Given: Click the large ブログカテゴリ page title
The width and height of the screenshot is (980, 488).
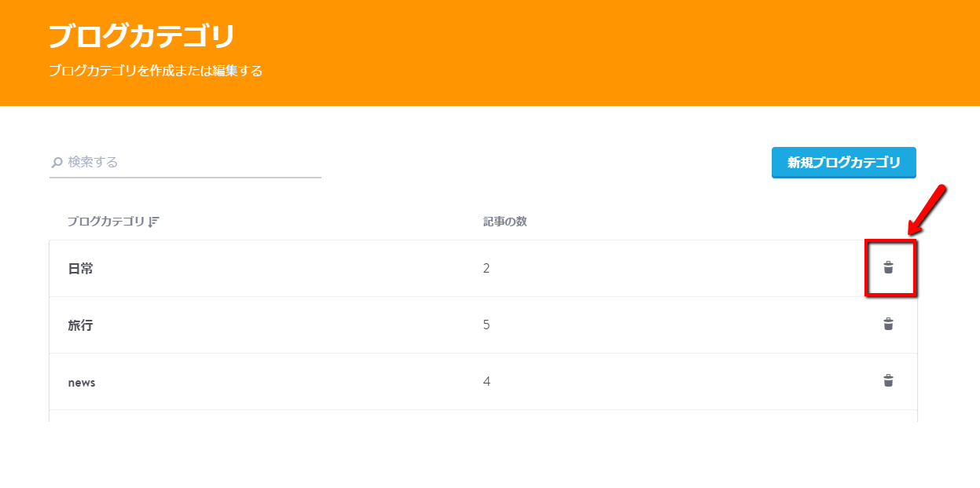Looking at the screenshot, I should [x=141, y=36].
